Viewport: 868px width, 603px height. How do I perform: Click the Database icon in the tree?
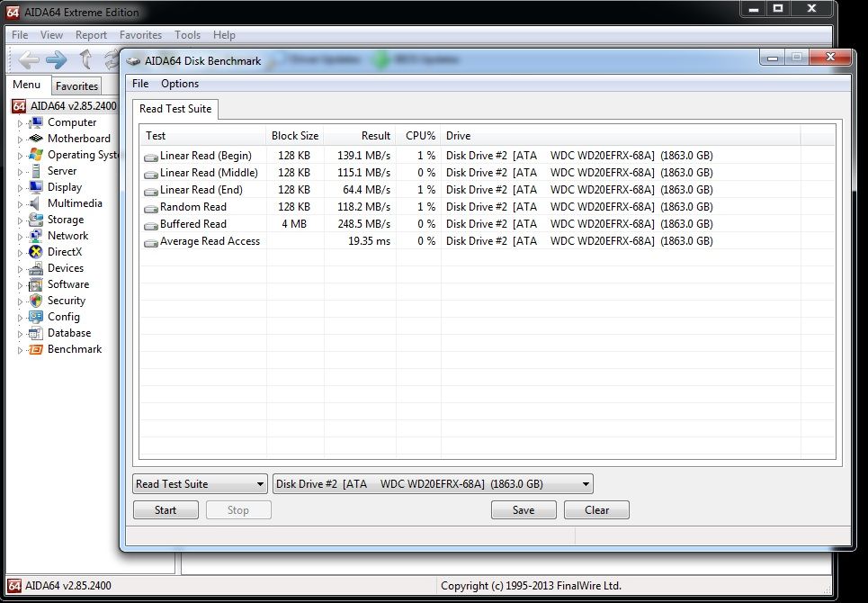pyautogui.click(x=35, y=333)
